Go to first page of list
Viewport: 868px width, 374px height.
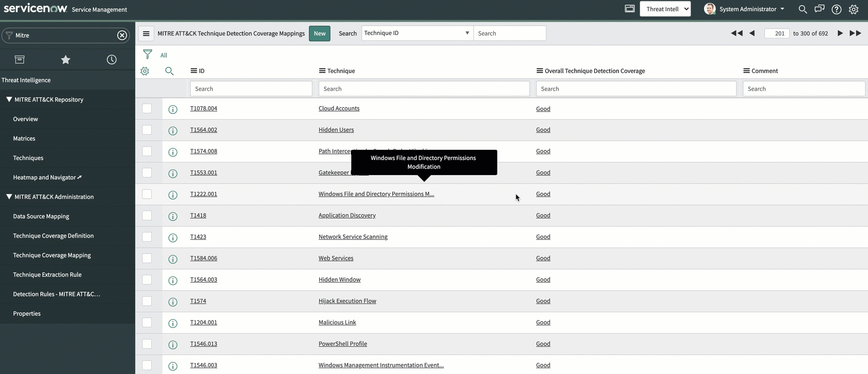(x=737, y=33)
